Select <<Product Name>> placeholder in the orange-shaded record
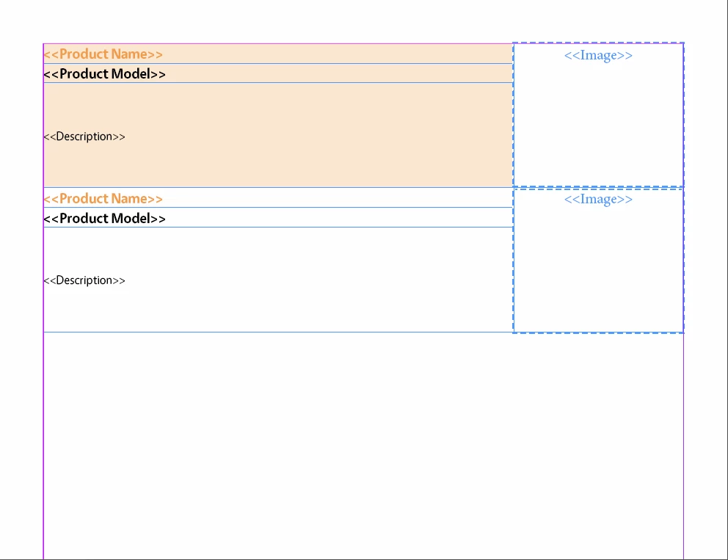Viewport: 728px width, 560px height. coord(103,54)
